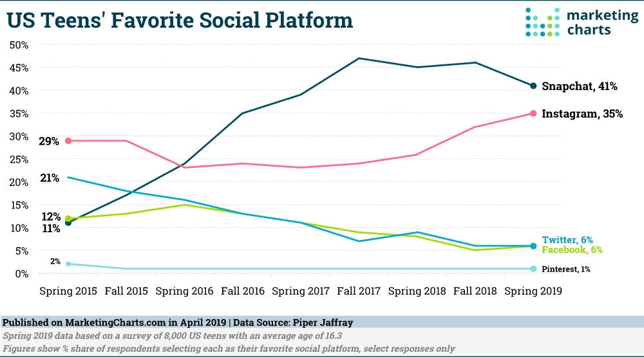The image size is (644, 357).
Task: Click the Instagram Spring 2019 end dot
Action: [533, 113]
